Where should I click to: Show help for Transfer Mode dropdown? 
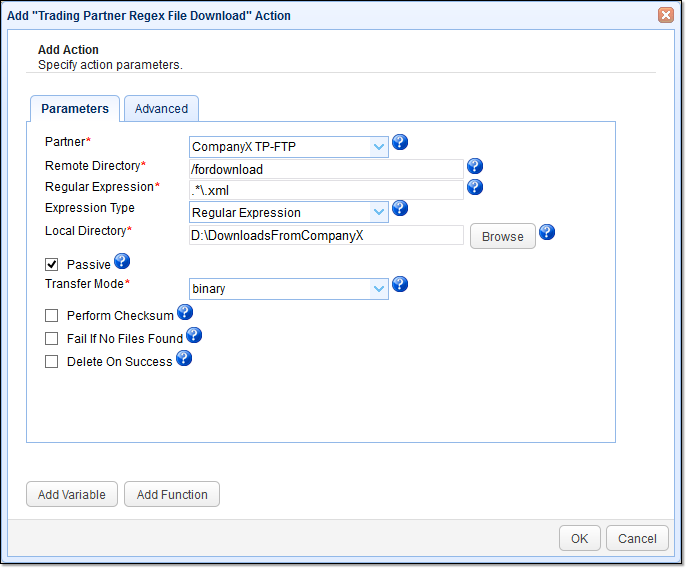point(400,284)
